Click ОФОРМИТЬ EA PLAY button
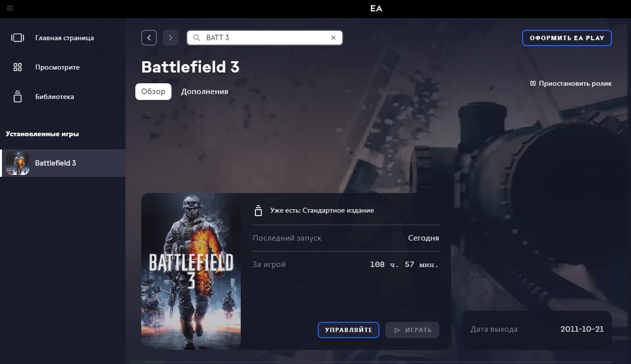Viewport: 631px width, 364px height. pos(567,38)
